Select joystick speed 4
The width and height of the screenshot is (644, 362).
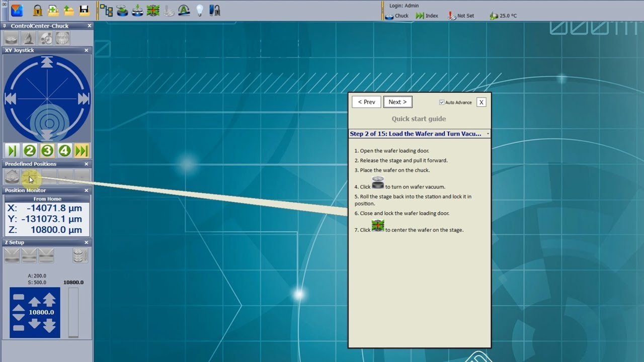pos(64,150)
